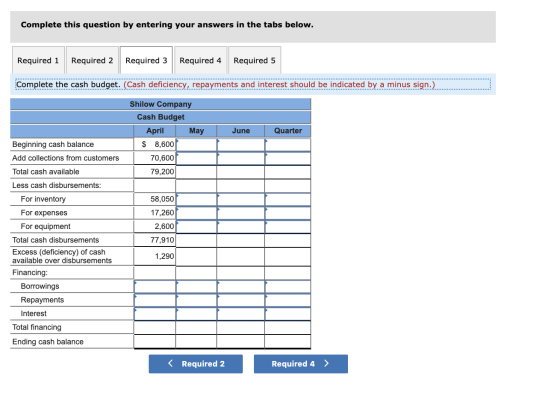
Task: Click May Interest field
Action: 196,314
